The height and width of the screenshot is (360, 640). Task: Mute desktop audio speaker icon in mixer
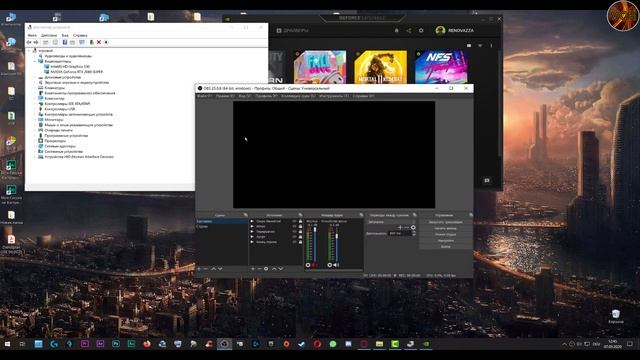click(x=336, y=265)
